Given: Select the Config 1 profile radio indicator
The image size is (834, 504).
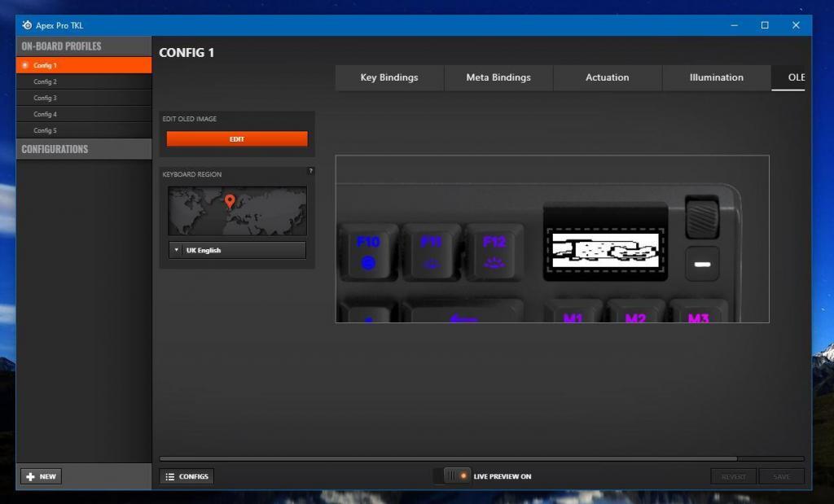Looking at the screenshot, I should point(25,65).
